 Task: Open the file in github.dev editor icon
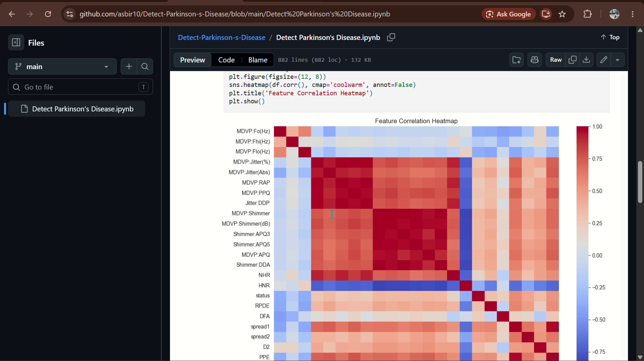tap(517, 60)
